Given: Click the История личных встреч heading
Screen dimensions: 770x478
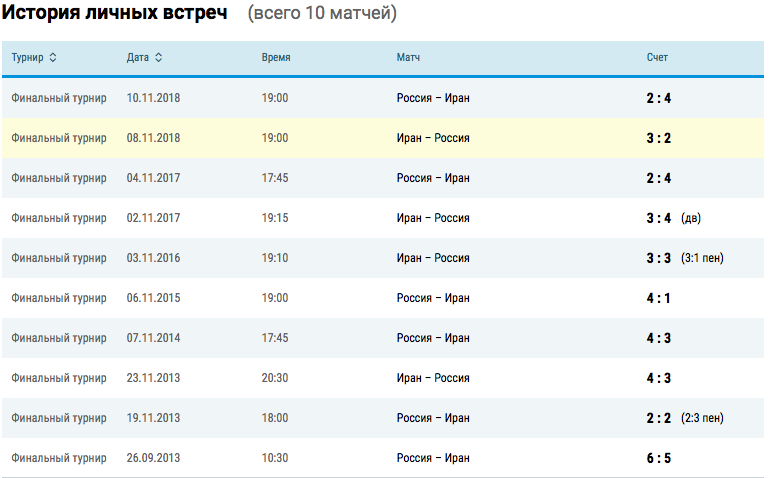Looking at the screenshot, I should (115, 13).
